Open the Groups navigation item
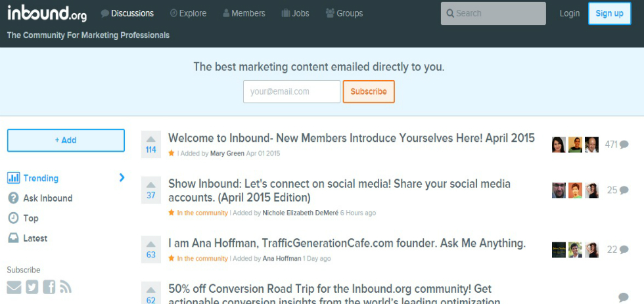The height and width of the screenshot is (304, 644). coord(344,13)
